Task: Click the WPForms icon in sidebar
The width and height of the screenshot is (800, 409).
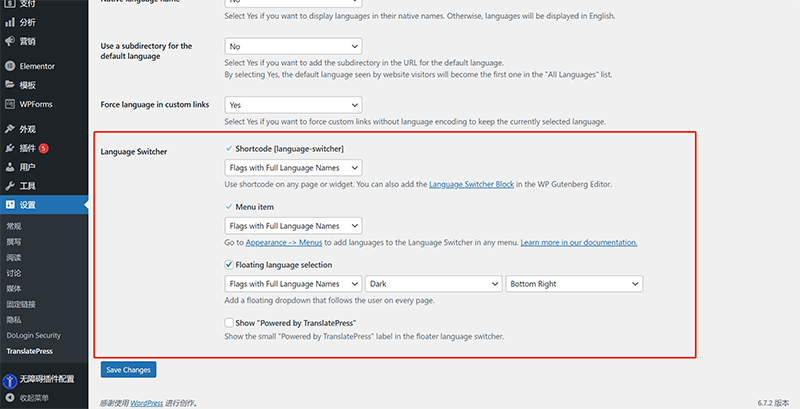Action: [x=10, y=104]
